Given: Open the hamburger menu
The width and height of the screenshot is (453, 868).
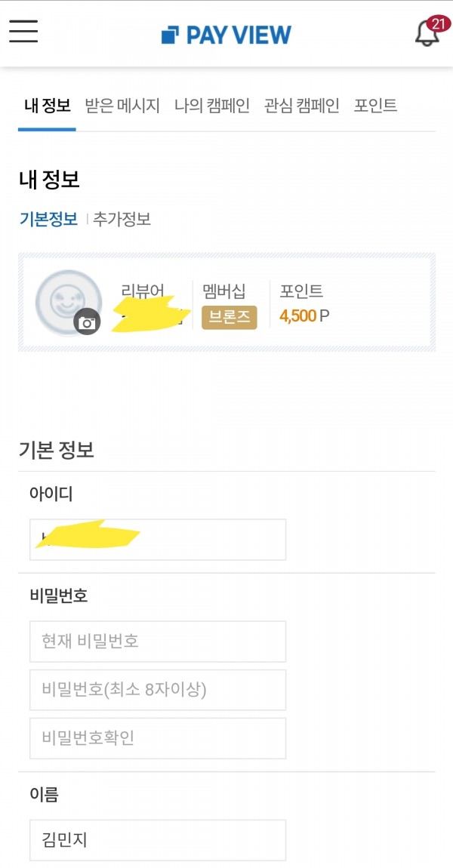Looking at the screenshot, I should tap(23, 32).
